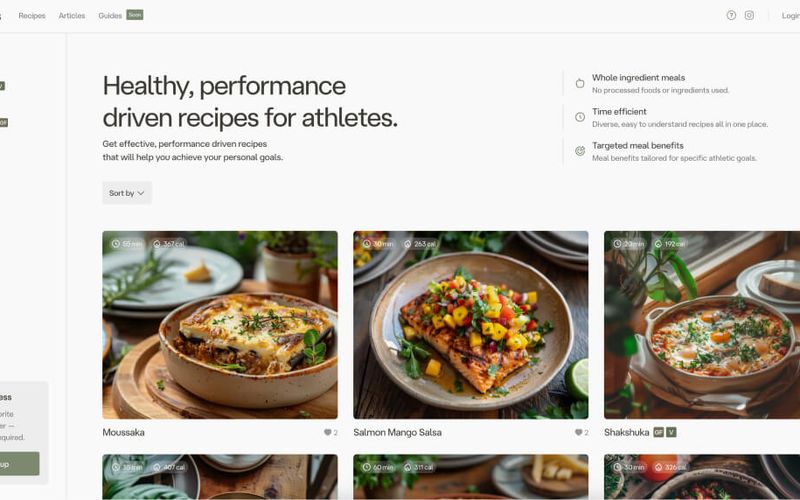The height and width of the screenshot is (500, 800).
Task: Click the chevron in Sort by
Action: coord(141,193)
